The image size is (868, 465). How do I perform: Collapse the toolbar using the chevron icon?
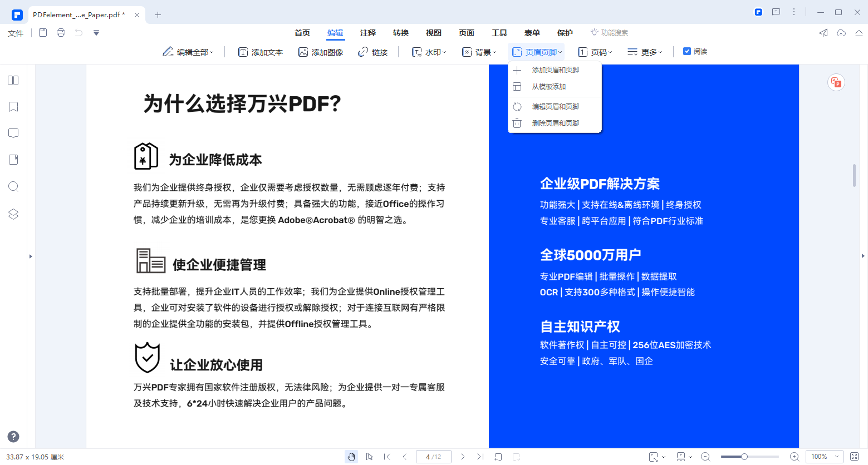tap(859, 33)
